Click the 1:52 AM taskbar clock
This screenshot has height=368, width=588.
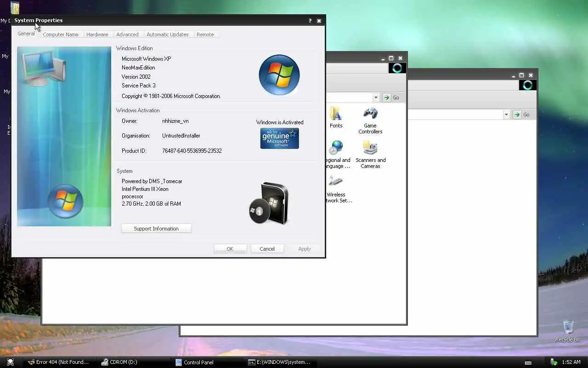pos(571,362)
